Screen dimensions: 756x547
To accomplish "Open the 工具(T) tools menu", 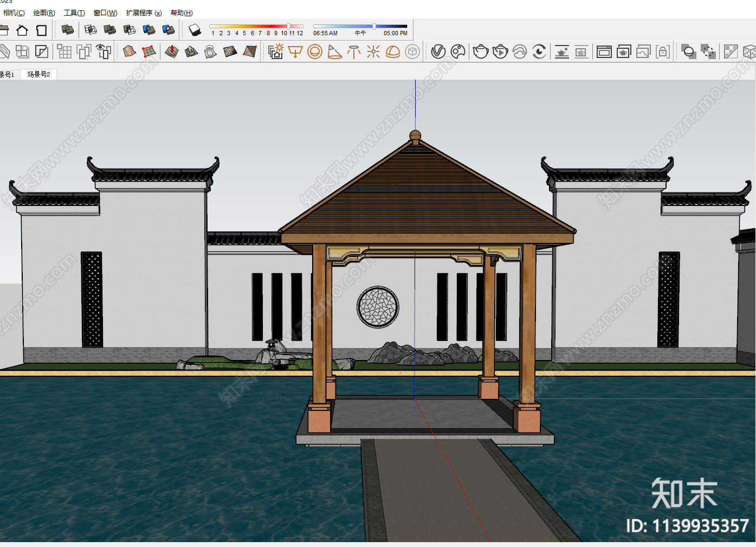I will (x=74, y=12).
